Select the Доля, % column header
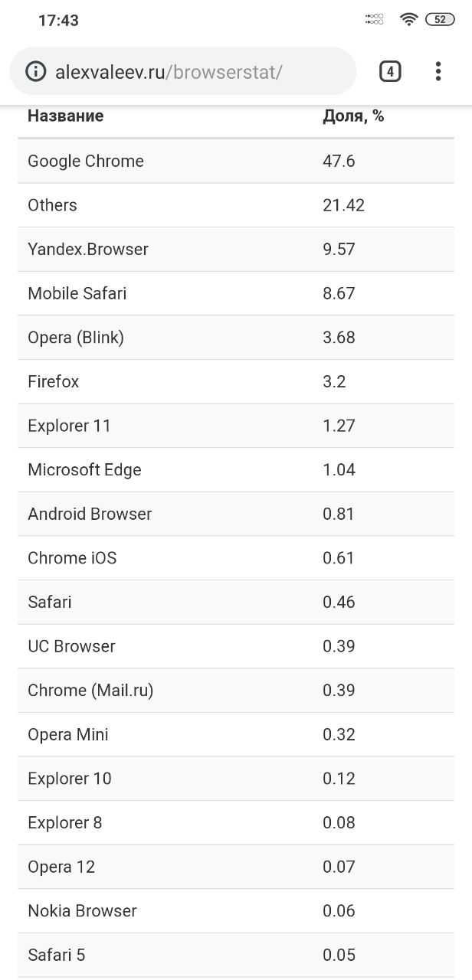472x980 pixels. tap(353, 116)
